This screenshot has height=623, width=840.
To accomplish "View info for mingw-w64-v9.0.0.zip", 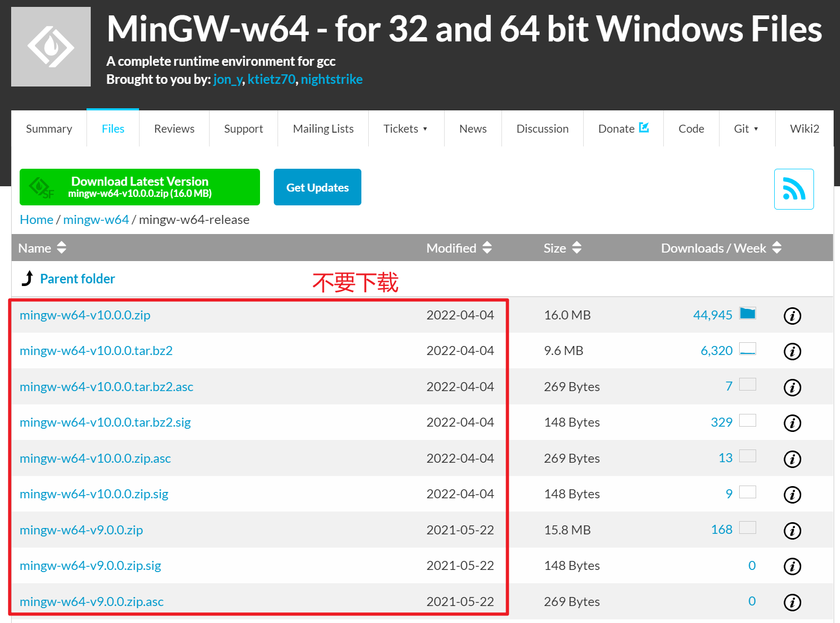I will coord(792,531).
